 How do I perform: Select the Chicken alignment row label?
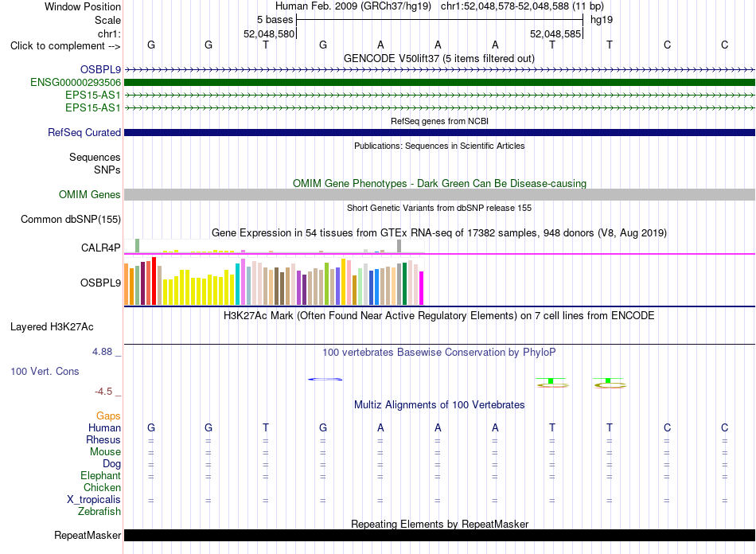pos(102,487)
